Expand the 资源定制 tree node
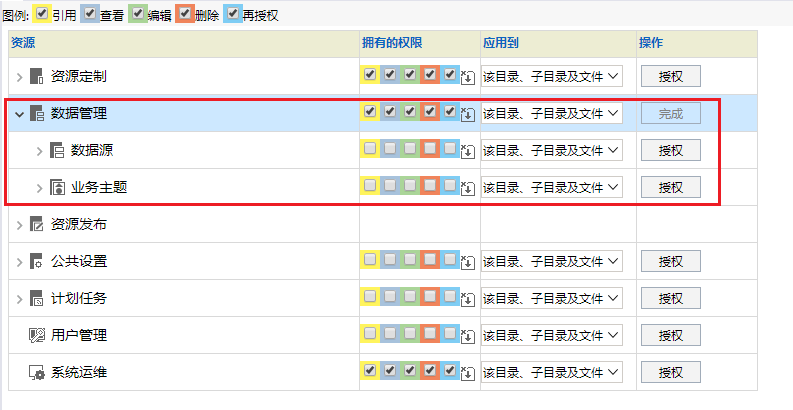793x410 pixels. coord(20,77)
